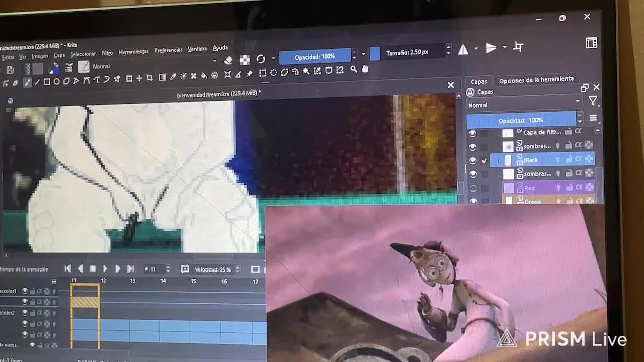Click reload brush preset icon
Screen dimensions: 644x362
(261, 59)
